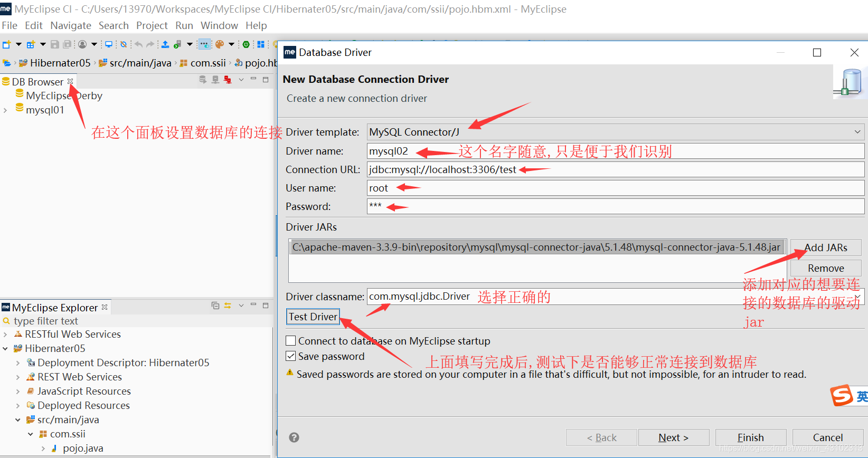Click the help question mark icon
This screenshot has height=458, width=868.
coord(294,437)
